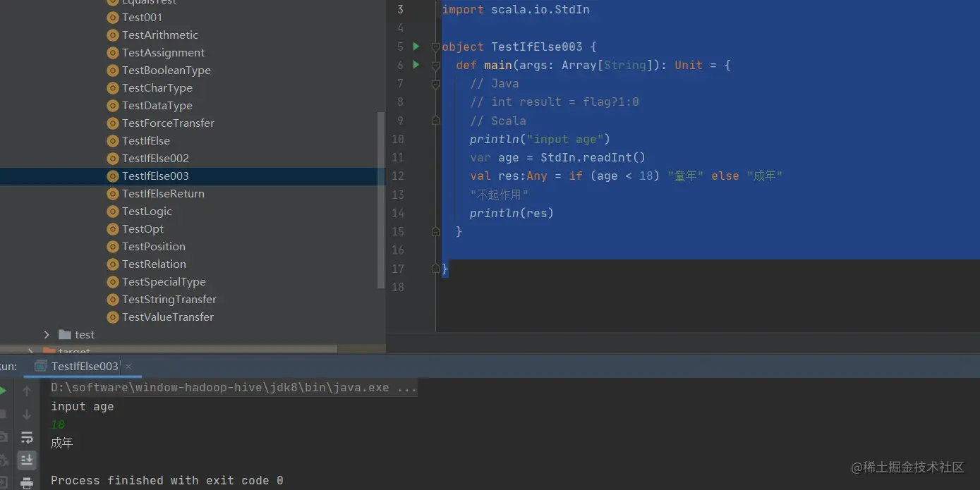Run main method from gutter arrow on line 6
The width and height of the screenshot is (980, 490).
pyautogui.click(x=416, y=65)
